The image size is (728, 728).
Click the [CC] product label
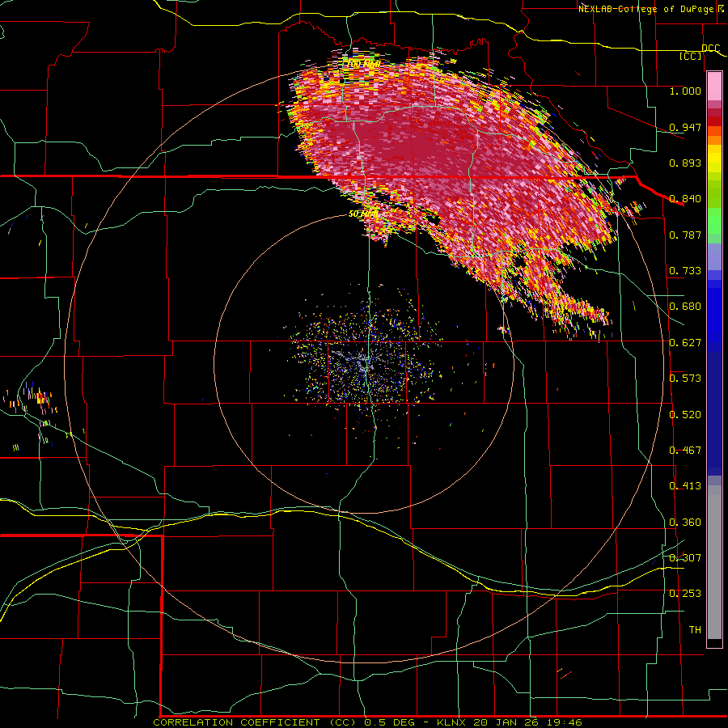tap(691, 56)
